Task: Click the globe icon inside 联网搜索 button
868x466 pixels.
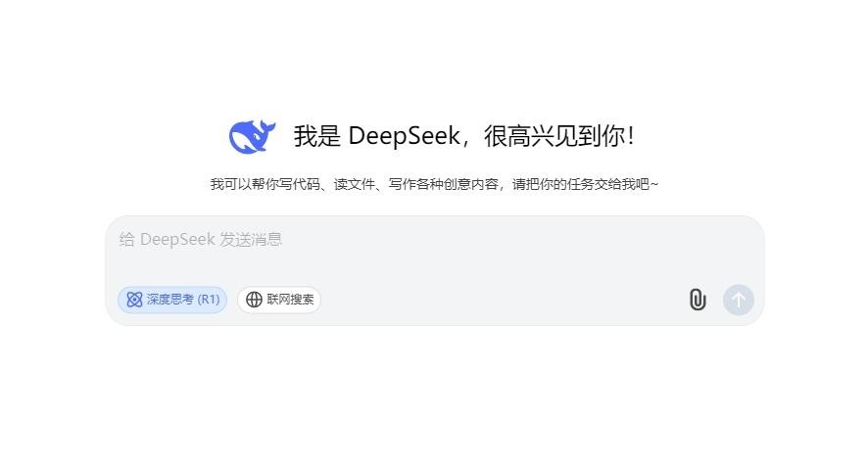Action: tap(254, 300)
